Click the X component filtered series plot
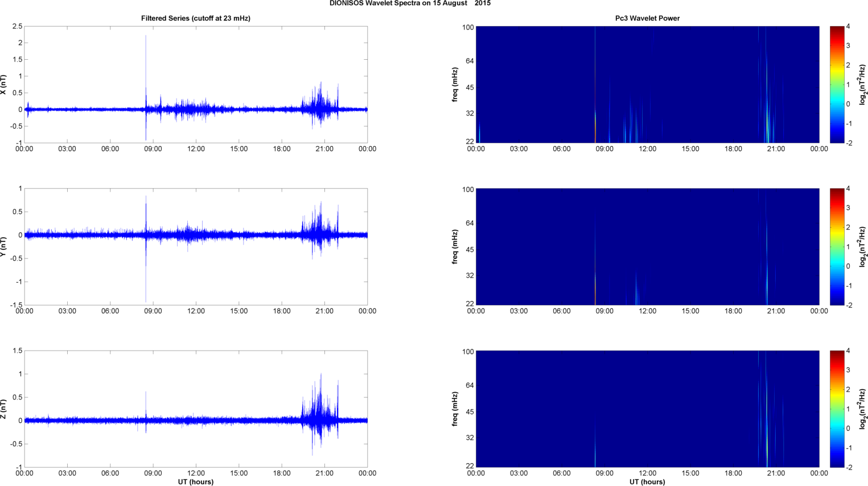Image resolution: width=868 pixels, height=486 pixels. 196,84
